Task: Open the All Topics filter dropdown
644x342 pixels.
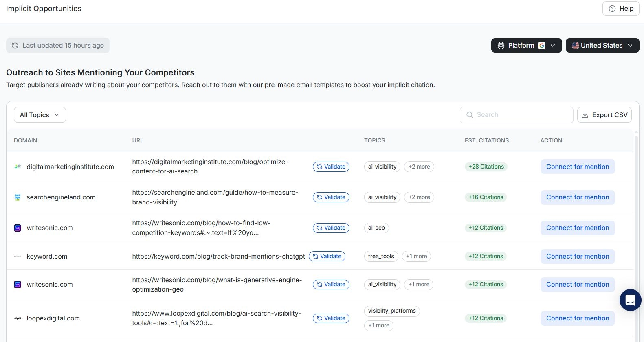Action: pos(40,115)
